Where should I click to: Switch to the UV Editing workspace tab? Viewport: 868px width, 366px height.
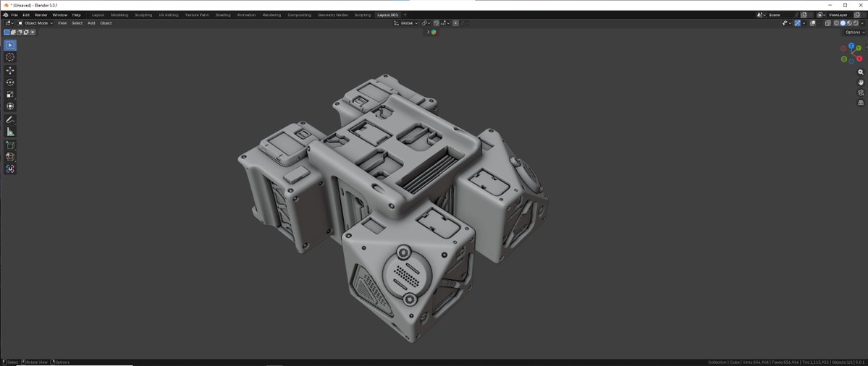[x=168, y=14]
